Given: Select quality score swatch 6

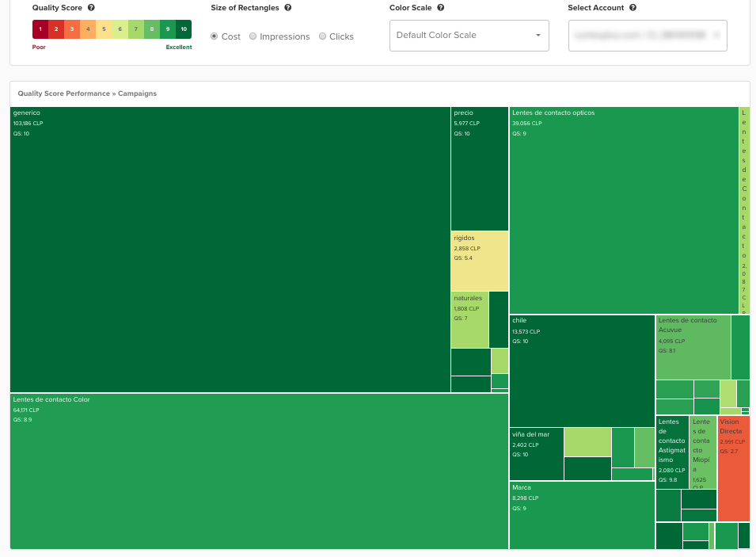Looking at the screenshot, I should (x=120, y=29).
